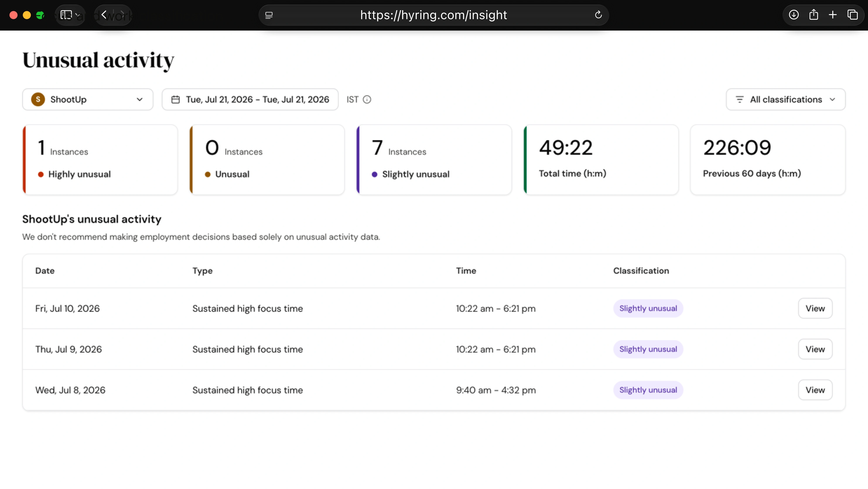This screenshot has width=868, height=489.
Task: Click the Slightly unusual badge for Jul 10
Action: (648, 308)
